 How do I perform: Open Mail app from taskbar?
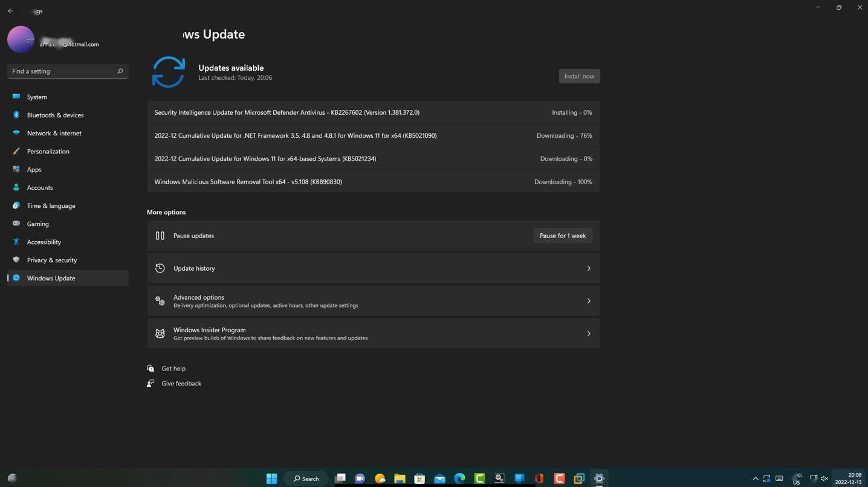[439, 479]
